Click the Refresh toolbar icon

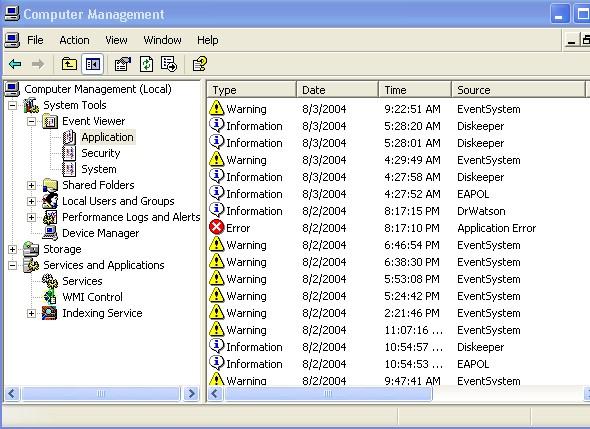point(146,64)
